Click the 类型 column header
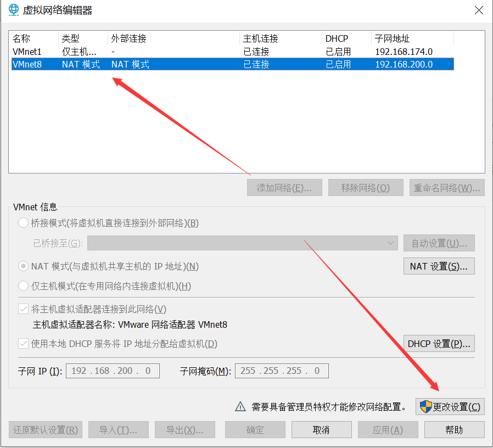This screenshot has width=493, height=448. click(x=70, y=38)
